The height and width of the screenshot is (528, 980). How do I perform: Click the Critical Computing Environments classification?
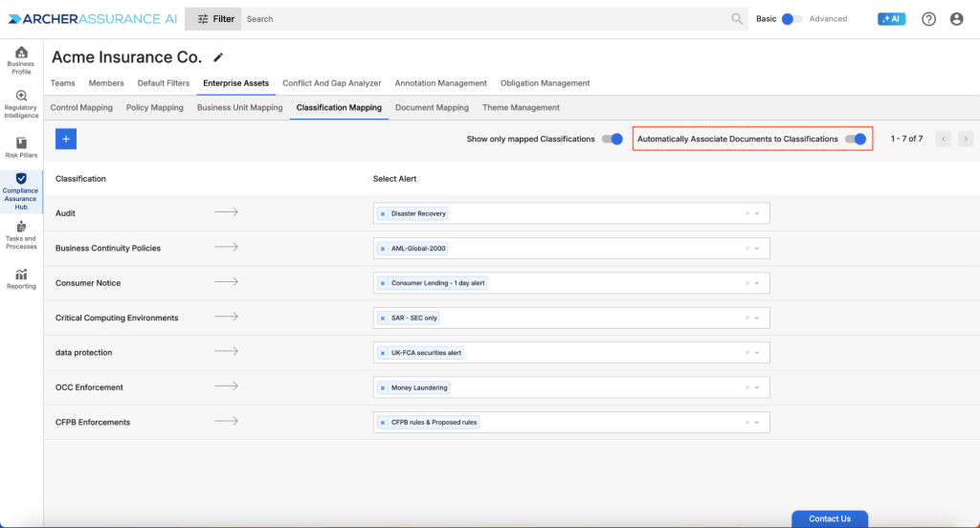117,319
